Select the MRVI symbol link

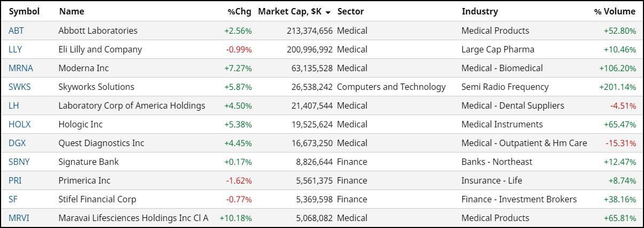pos(19,218)
